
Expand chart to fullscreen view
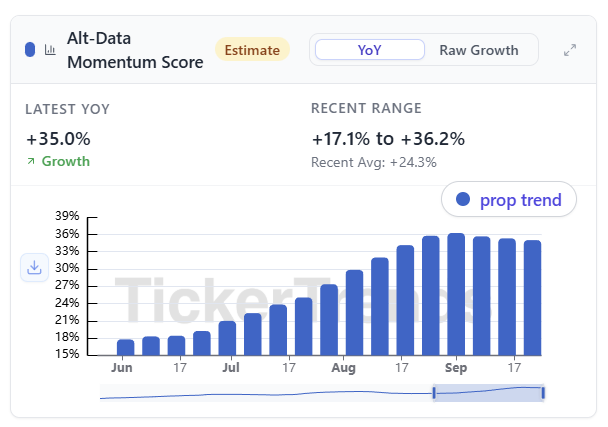point(570,50)
